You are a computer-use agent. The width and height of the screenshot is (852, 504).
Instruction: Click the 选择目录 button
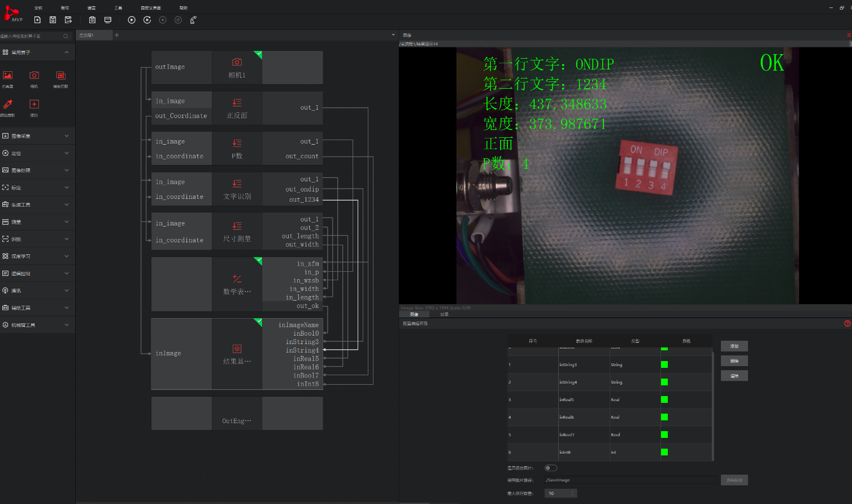[734, 480]
